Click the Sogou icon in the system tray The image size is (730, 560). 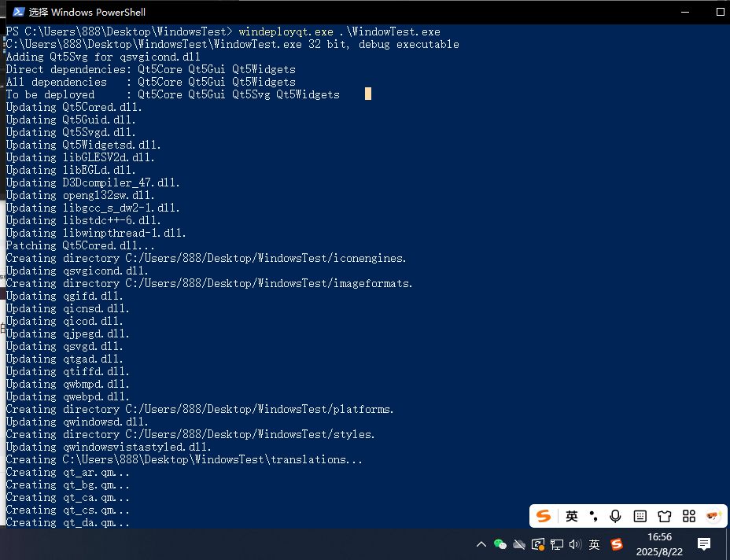[x=617, y=544]
